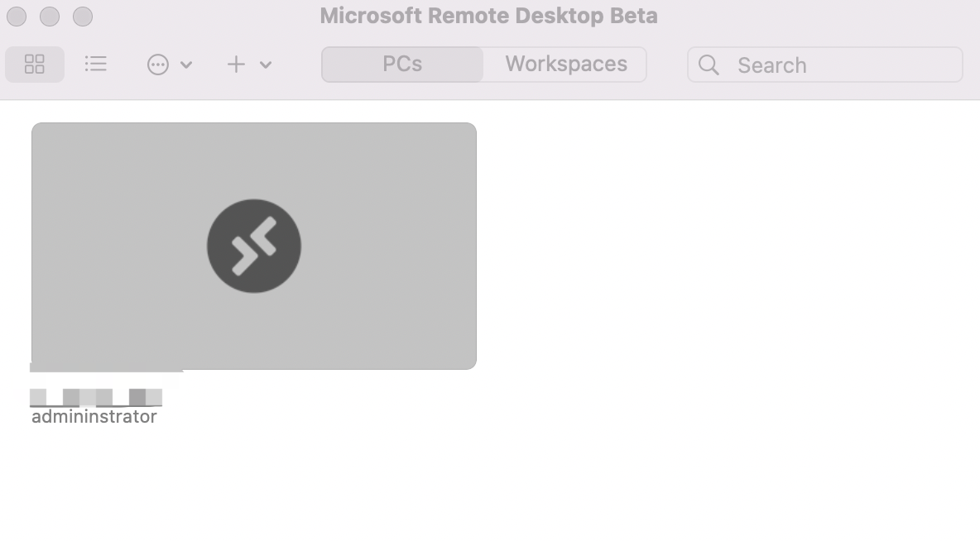The width and height of the screenshot is (980, 541).
Task: Switch to the Workspaces tab
Action: pyautogui.click(x=566, y=65)
